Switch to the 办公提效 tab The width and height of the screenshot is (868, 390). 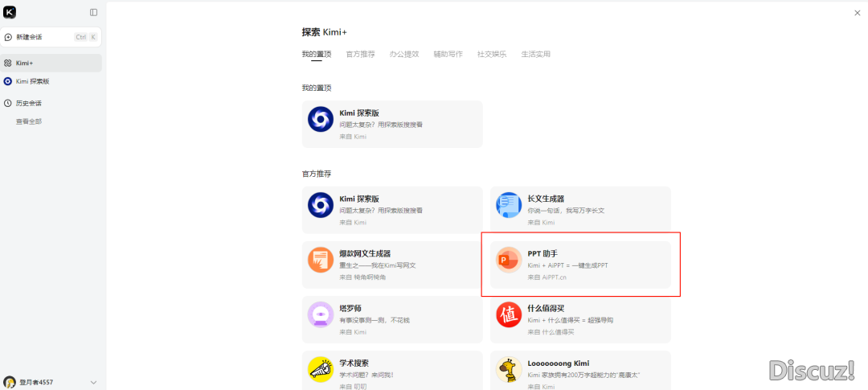coord(404,55)
